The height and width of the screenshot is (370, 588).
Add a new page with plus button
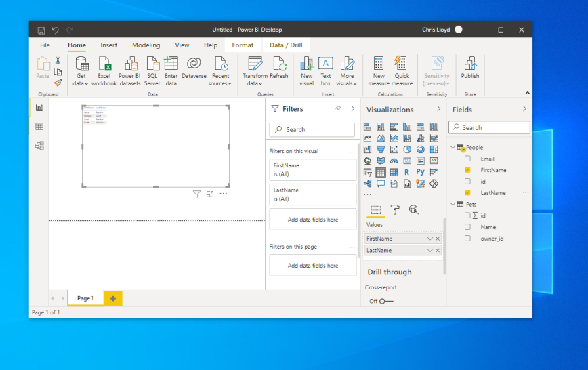click(113, 298)
